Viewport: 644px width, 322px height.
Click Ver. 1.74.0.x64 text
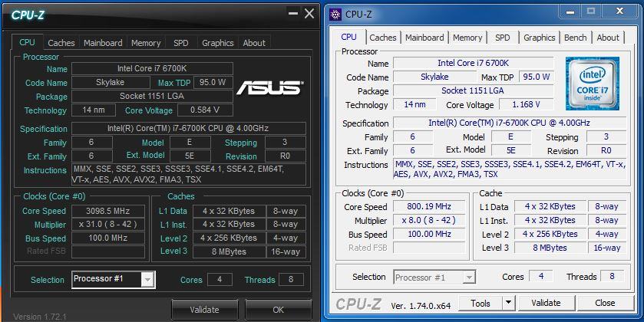point(421,306)
